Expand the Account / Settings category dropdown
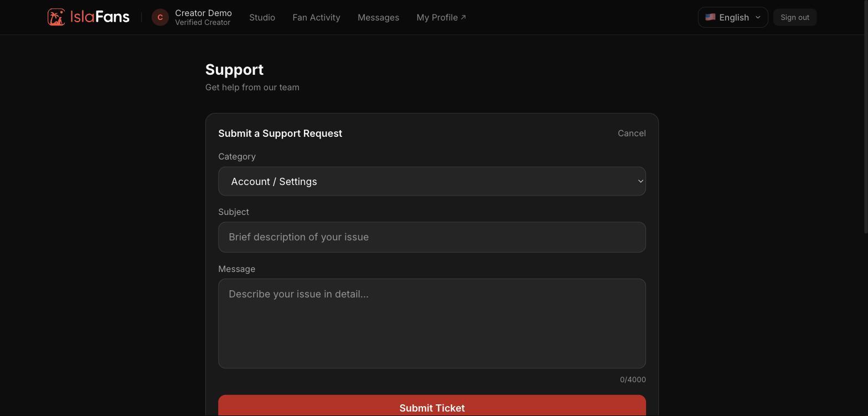This screenshot has width=868, height=416. 432,181
